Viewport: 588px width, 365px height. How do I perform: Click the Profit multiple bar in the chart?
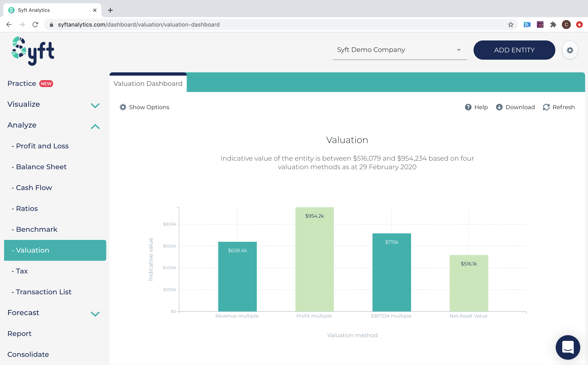314,261
